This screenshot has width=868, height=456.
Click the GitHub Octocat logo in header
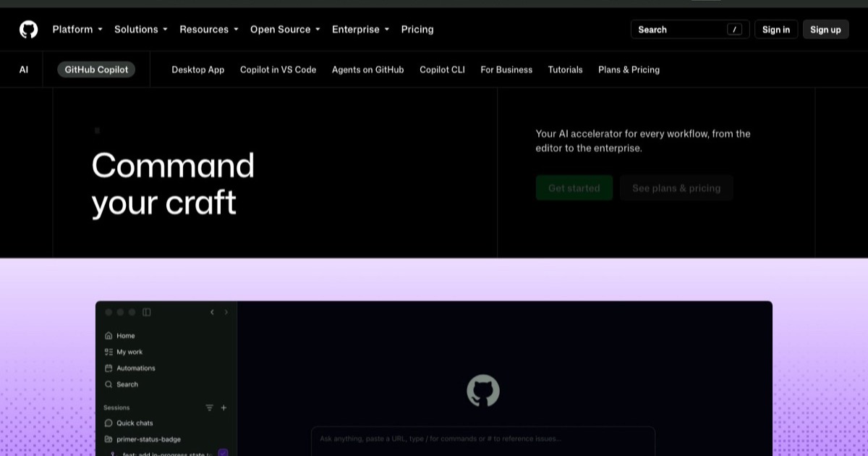[28, 29]
